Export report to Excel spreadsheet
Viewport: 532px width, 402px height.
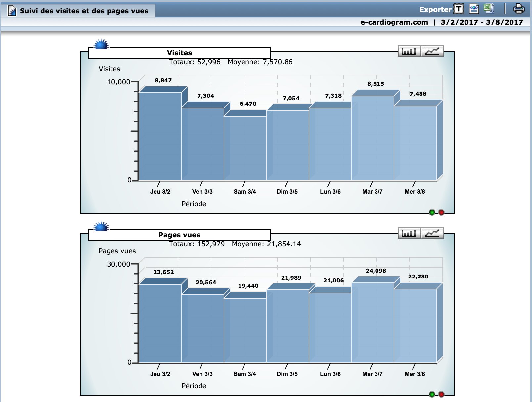point(489,9)
